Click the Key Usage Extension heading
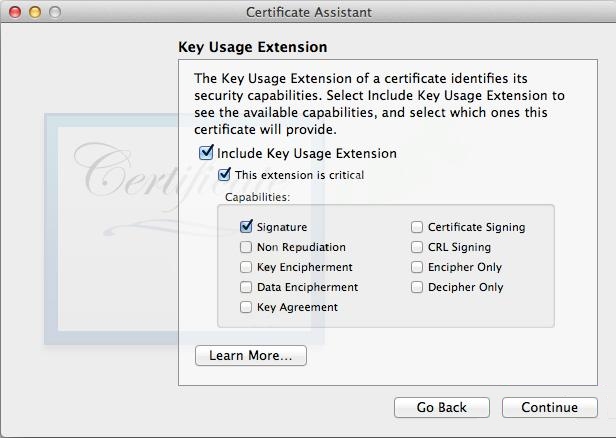This screenshot has height=438, width=616. (252, 47)
